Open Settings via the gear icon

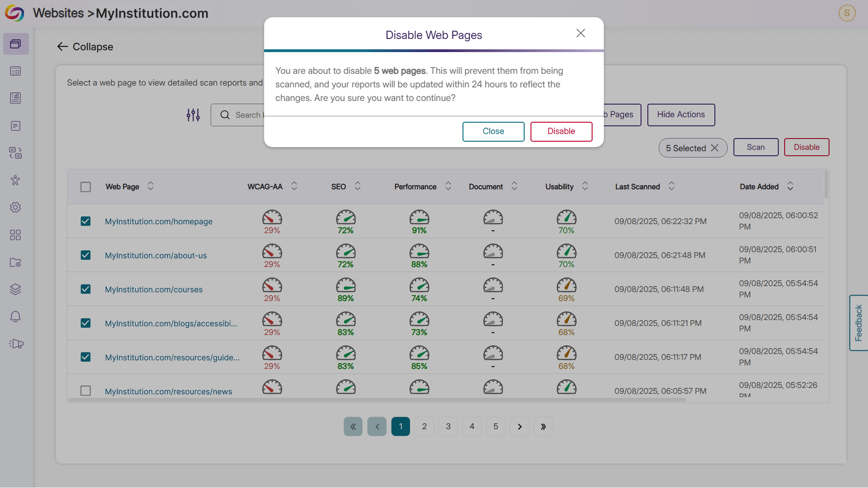(15, 207)
